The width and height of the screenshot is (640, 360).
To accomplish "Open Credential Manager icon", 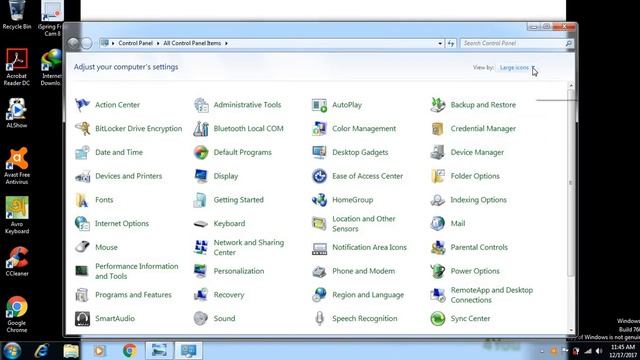I will [x=438, y=129].
